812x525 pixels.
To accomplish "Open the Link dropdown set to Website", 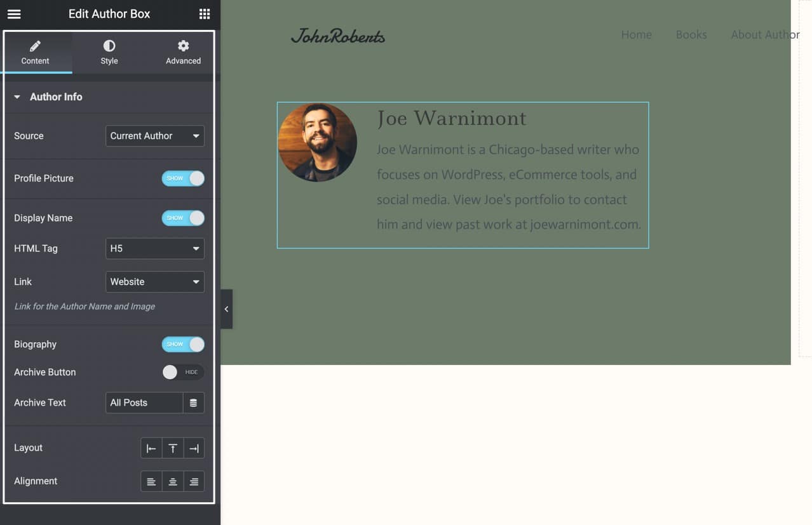I will pos(154,281).
